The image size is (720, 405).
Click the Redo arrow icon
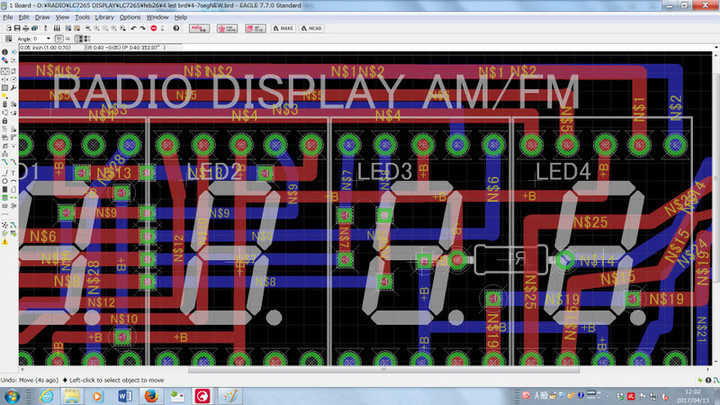click(x=144, y=29)
